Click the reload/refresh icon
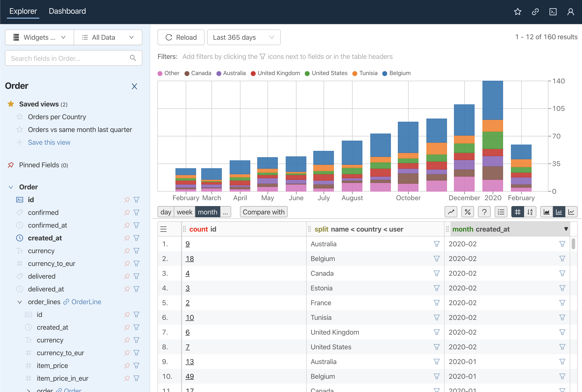 click(x=168, y=37)
